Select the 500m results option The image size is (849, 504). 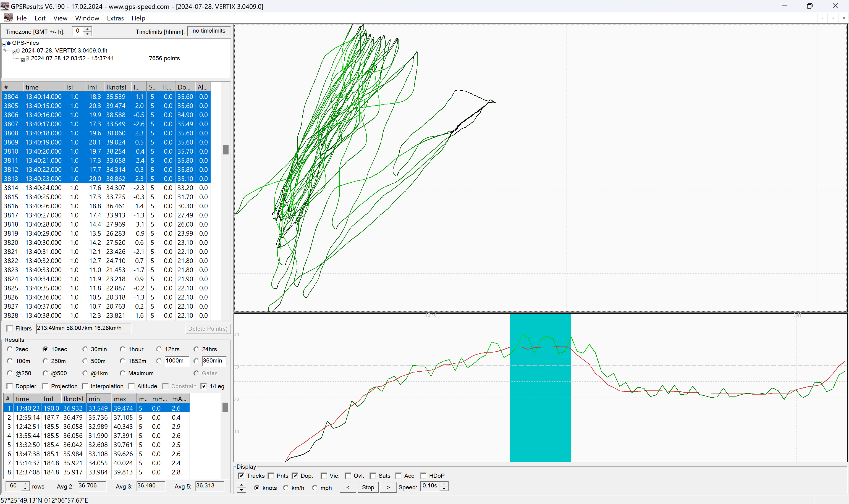pyautogui.click(x=85, y=361)
